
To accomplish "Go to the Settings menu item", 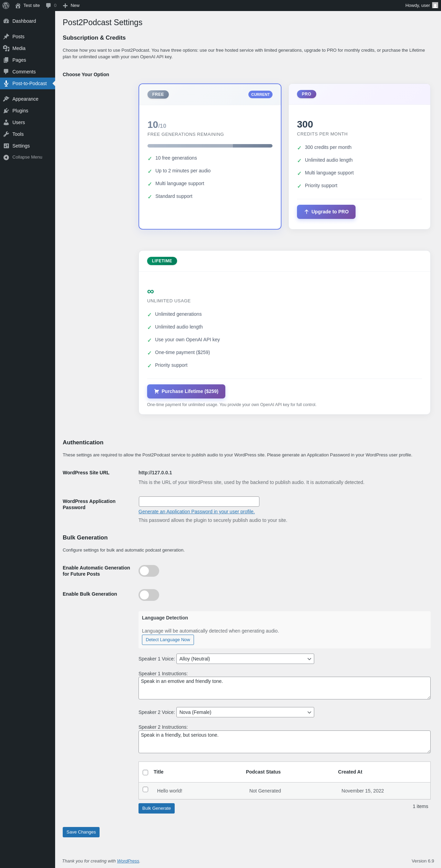I will point(21,146).
